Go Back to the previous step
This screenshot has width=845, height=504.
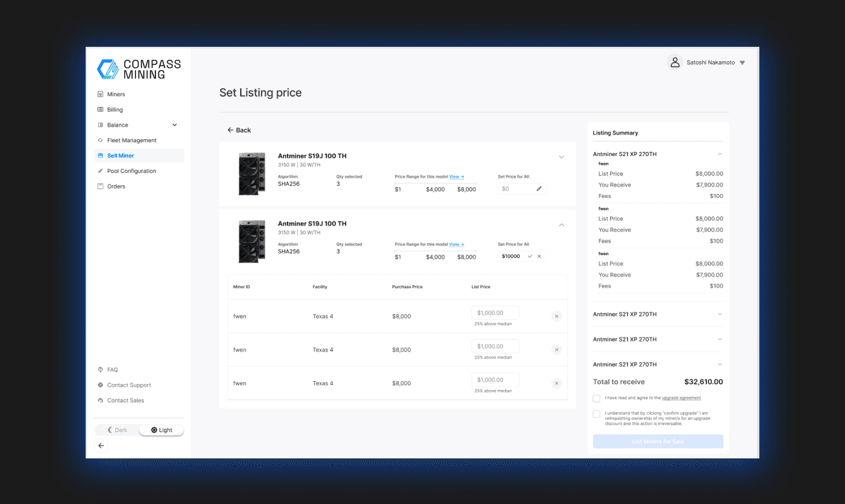pos(239,130)
